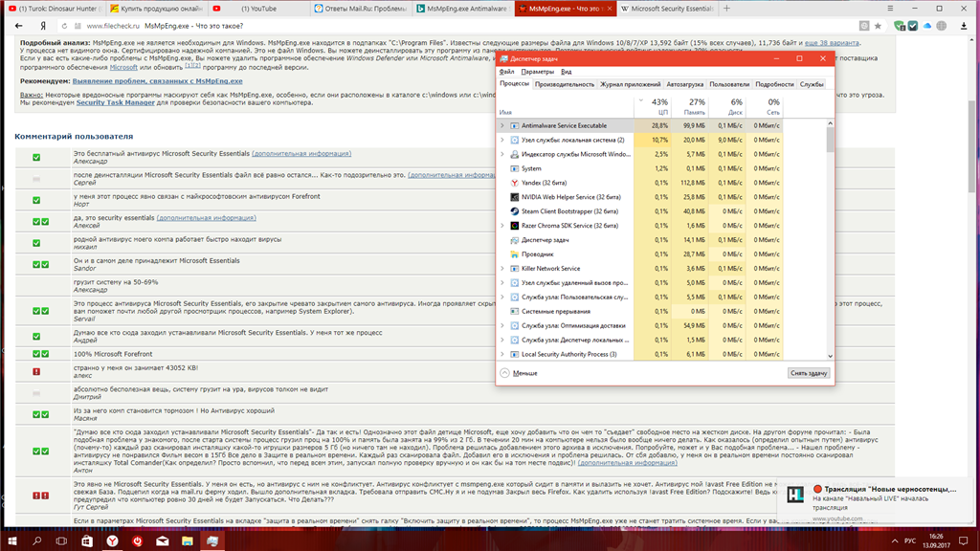Click the Проводник folder icon in process list
The width and height of the screenshot is (980, 551).
[514, 254]
